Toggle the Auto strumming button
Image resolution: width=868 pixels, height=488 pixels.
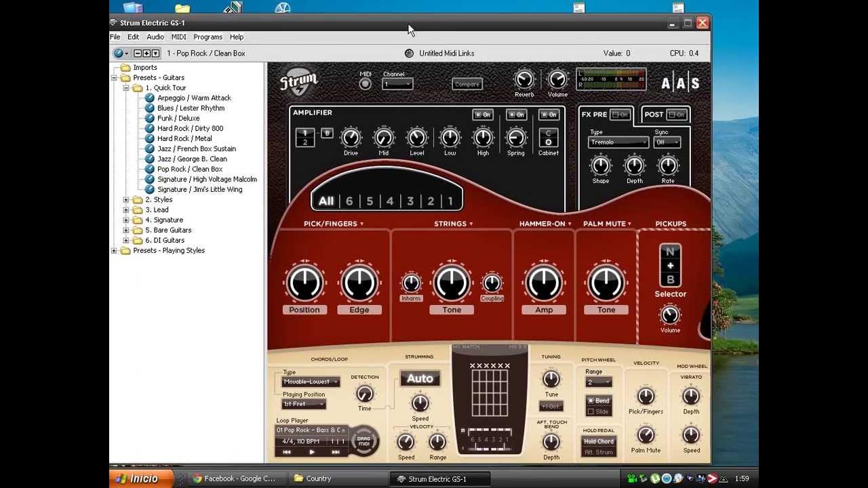coord(420,378)
